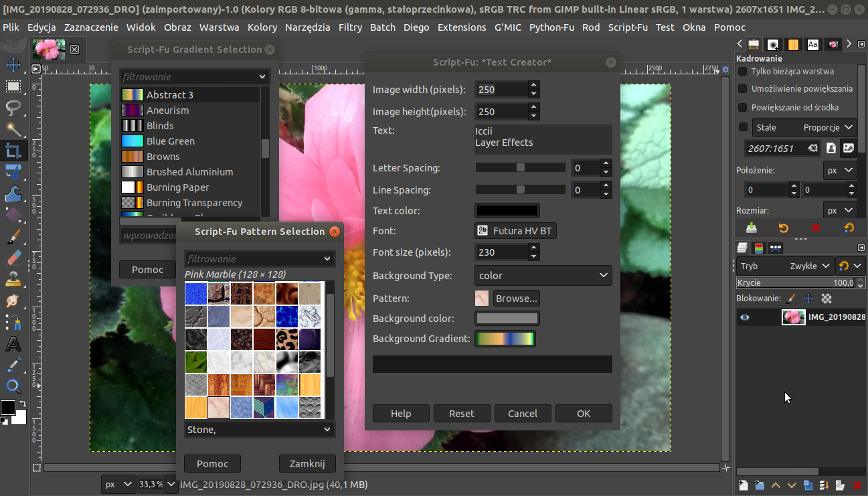Viewport: 868px width, 496px height.
Task: Open the Background Type dropdown
Action: (x=543, y=276)
